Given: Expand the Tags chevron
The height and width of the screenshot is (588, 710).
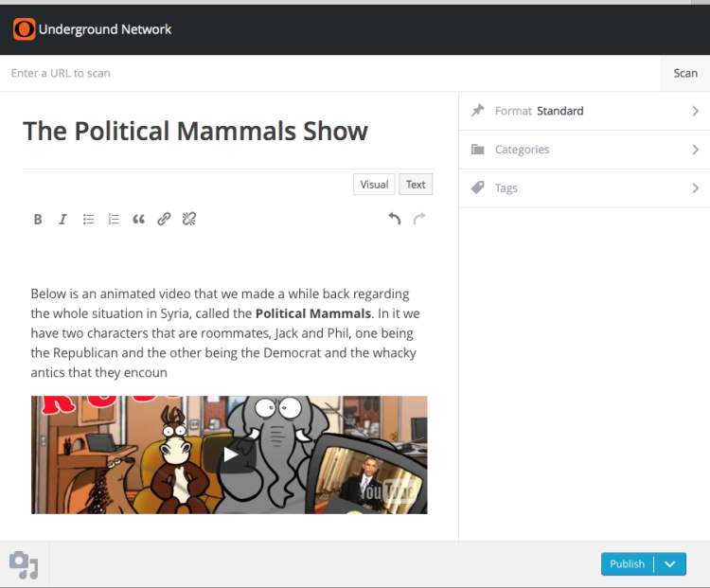Looking at the screenshot, I should click(x=696, y=188).
